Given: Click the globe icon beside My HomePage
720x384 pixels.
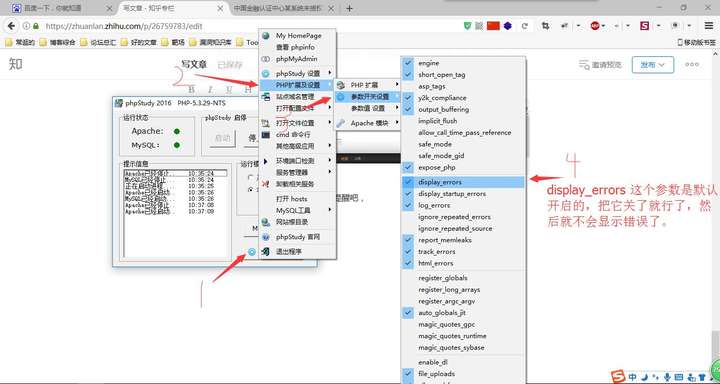Looking at the screenshot, I should pos(266,35).
